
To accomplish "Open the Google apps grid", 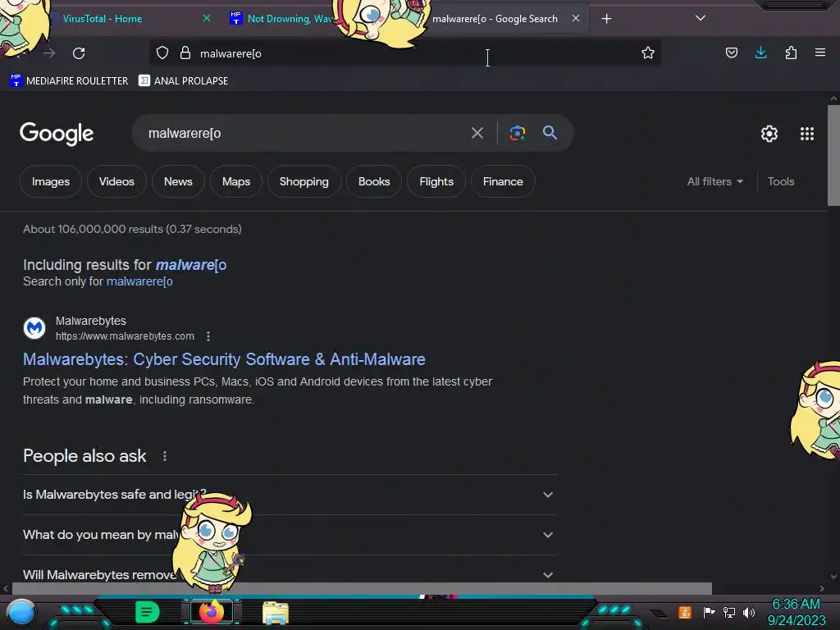I will click(x=807, y=134).
